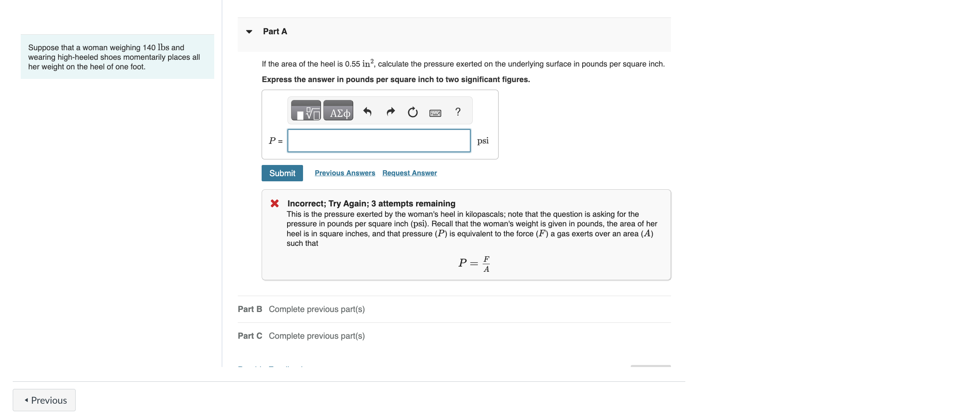Viewport: 980px width, 420px height.
Task: Open the keyboard entry helper icon
Action: click(x=436, y=112)
